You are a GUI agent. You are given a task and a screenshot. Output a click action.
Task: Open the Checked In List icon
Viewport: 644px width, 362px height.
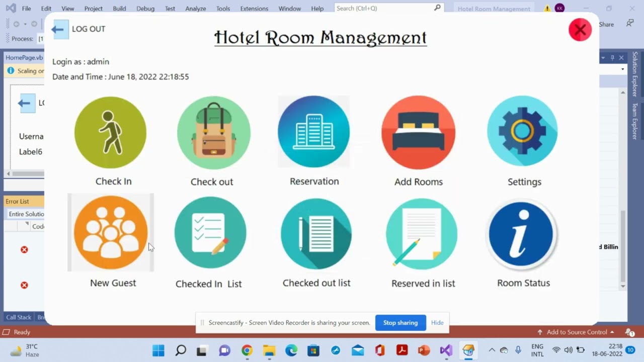pos(210,232)
